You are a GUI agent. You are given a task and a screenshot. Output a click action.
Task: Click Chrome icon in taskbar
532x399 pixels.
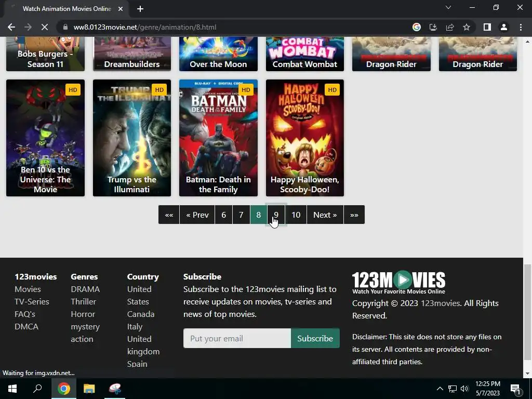63,389
